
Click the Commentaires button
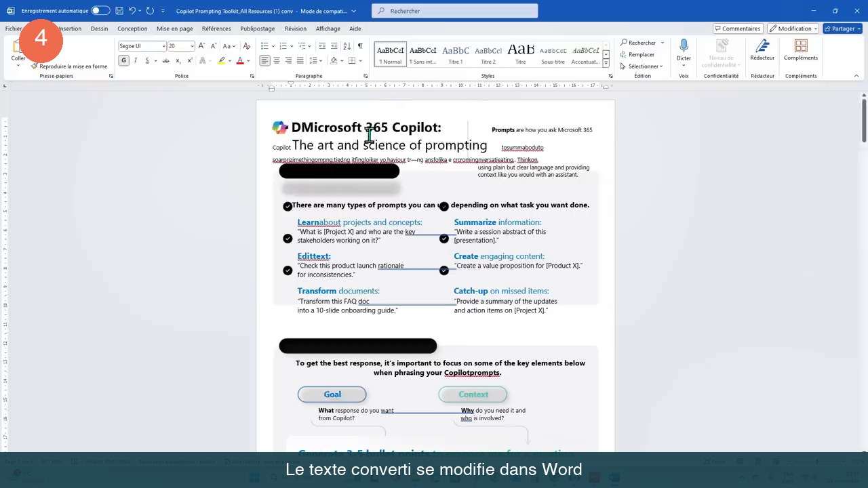click(737, 28)
